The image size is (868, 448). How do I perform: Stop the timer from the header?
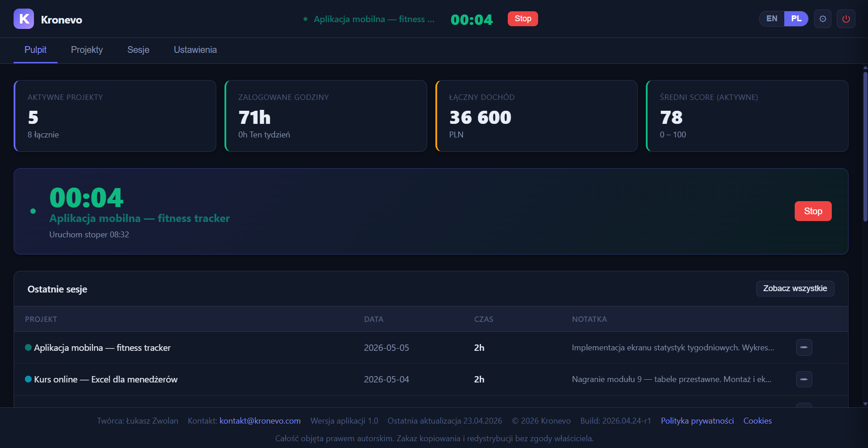tap(523, 19)
